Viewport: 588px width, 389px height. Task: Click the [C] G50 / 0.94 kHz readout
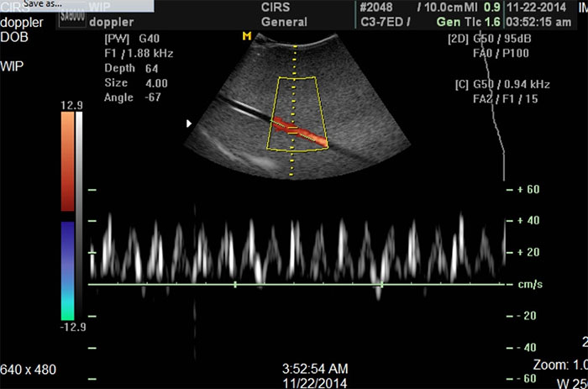502,84
